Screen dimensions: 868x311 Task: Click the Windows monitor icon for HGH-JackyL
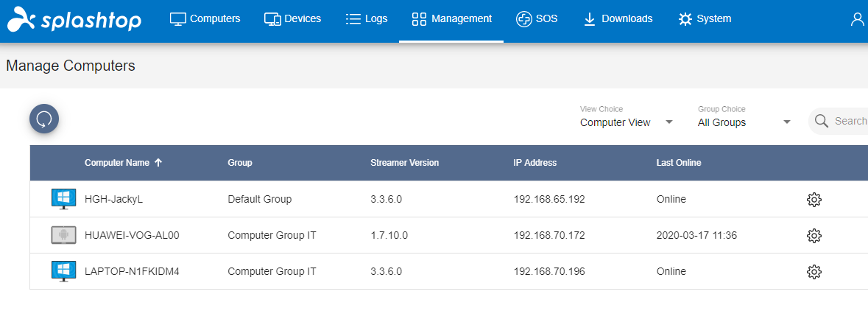pos(63,198)
